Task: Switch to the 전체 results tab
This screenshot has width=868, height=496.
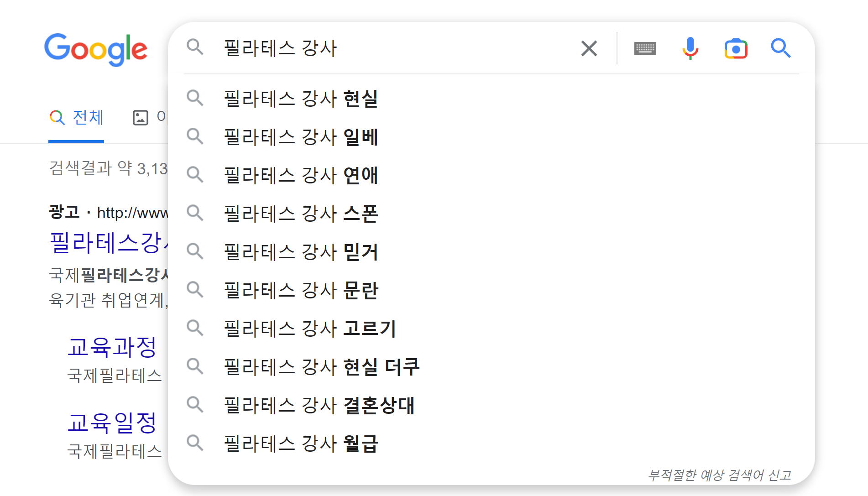Action: click(x=76, y=118)
